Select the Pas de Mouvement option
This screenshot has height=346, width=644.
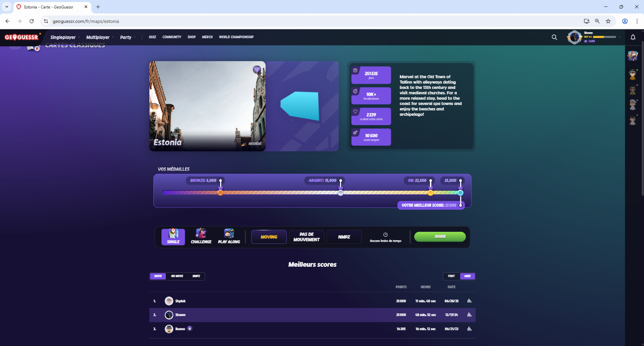pyautogui.click(x=306, y=237)
